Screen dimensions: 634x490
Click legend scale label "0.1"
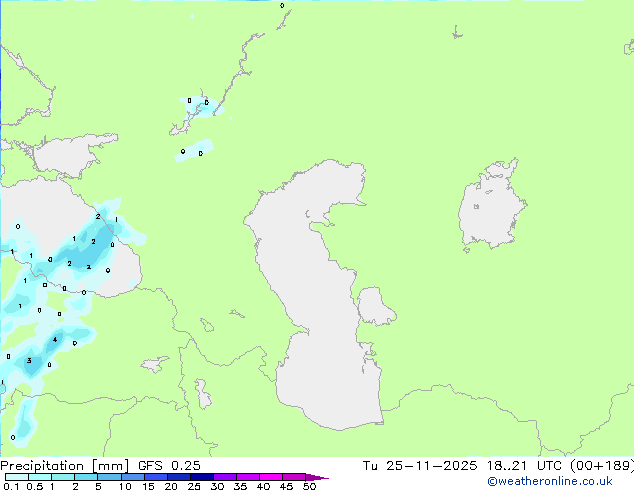click(x=11, y=486)
